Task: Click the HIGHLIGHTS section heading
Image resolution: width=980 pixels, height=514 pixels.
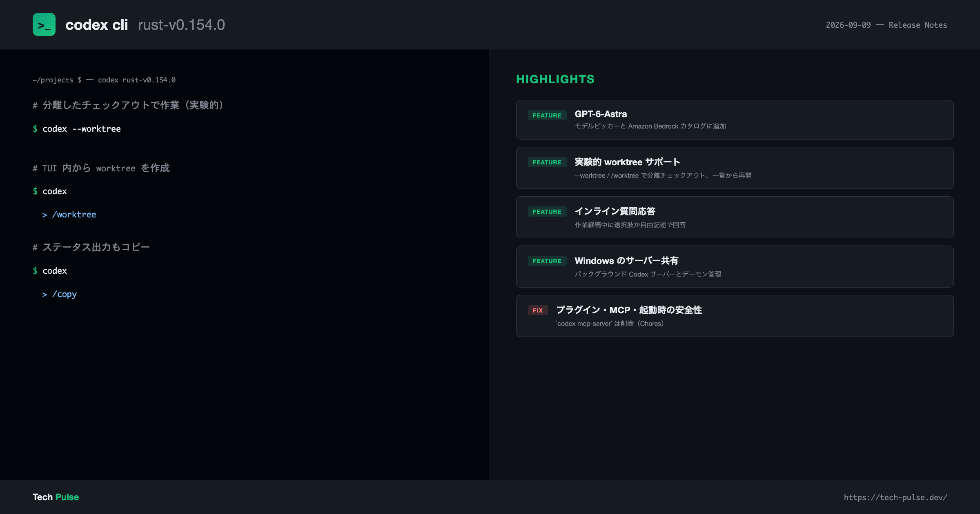Action: pos(555,79)
